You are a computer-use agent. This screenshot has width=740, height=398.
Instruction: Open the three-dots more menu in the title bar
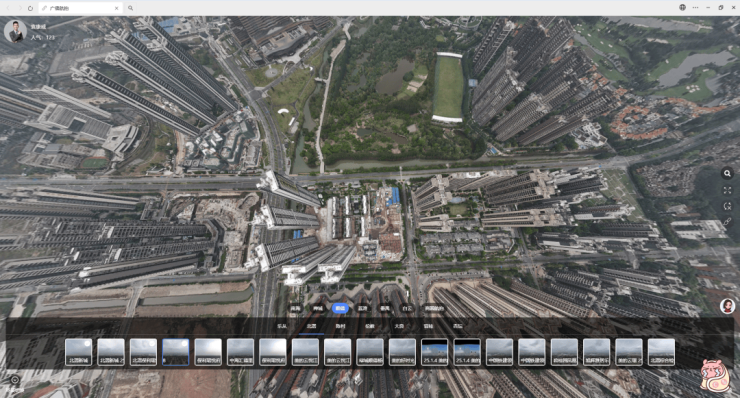pos(695,8)
